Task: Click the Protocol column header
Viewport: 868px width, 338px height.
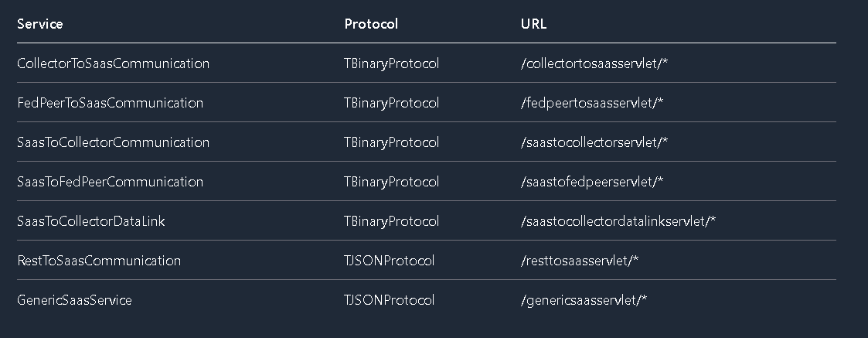Action: coord(371,24)
